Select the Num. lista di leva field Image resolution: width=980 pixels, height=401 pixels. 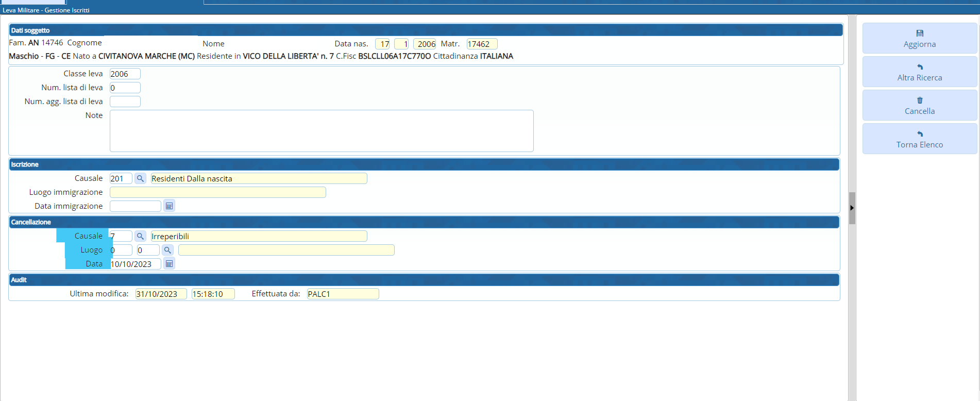tap(125, 88)
